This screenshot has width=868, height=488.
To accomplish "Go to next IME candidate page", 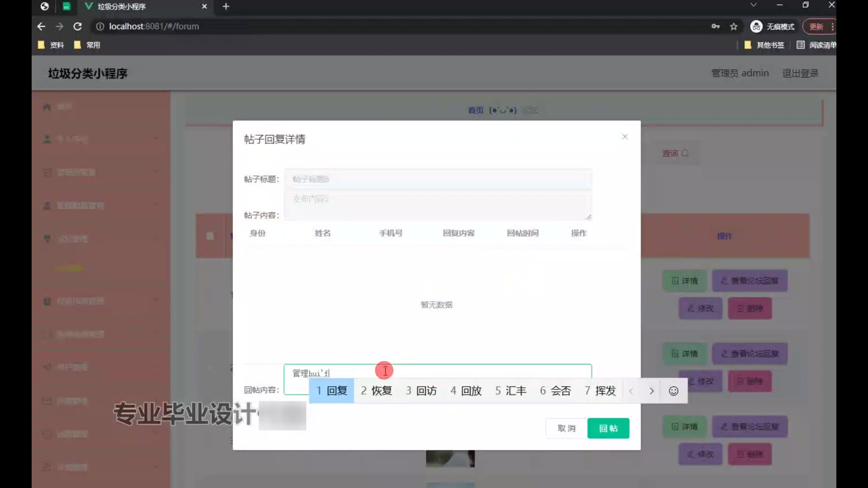I will (x=651, y=391).
